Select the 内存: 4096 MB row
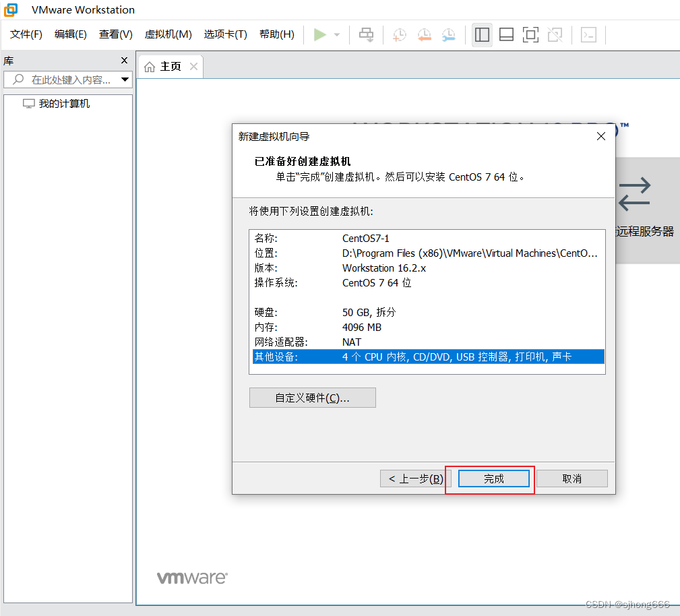 point(429,327)
